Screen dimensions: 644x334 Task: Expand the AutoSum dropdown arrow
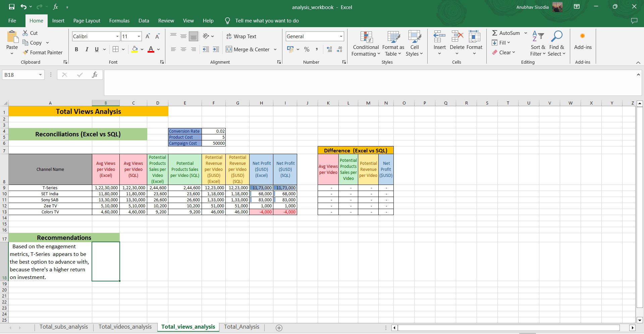point(526,33)
